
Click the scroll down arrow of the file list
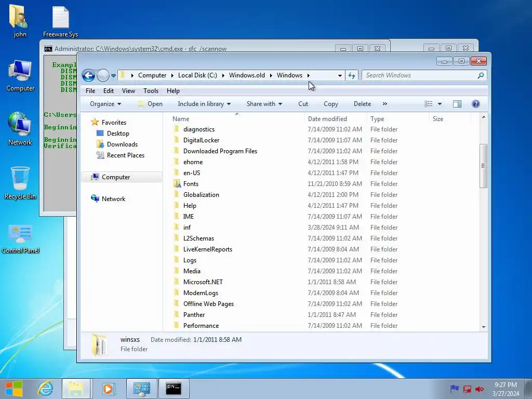(484, 327)
